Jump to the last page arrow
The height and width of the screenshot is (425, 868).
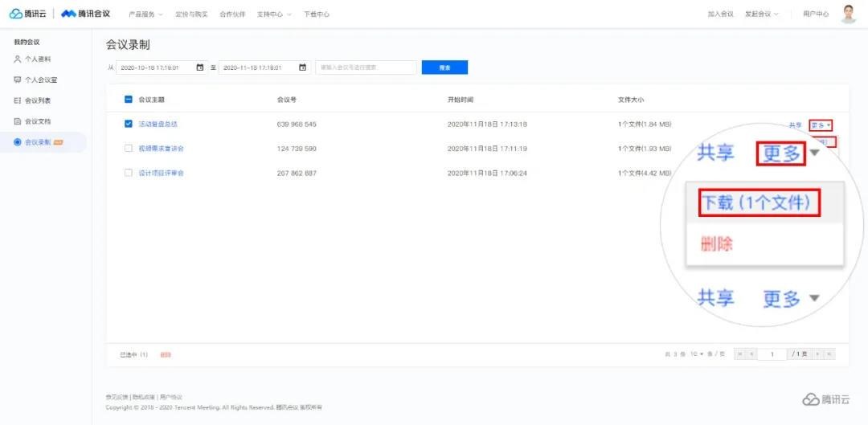(x=829, y=354)
